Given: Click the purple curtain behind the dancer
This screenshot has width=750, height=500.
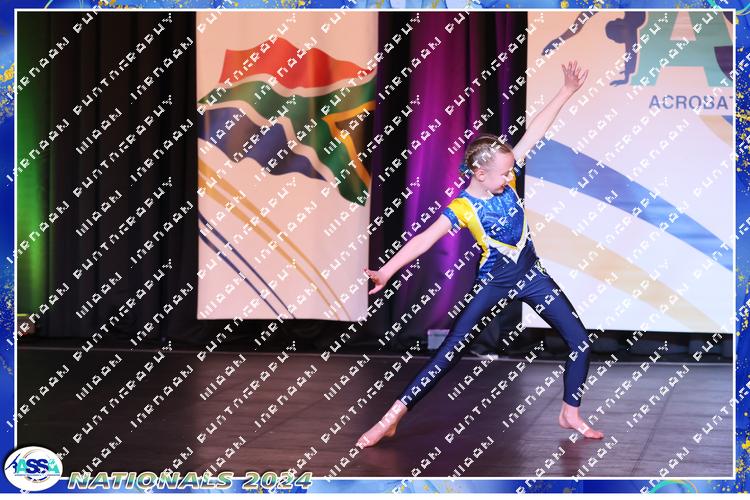Looking at the screenshot, I should point(420,150).
